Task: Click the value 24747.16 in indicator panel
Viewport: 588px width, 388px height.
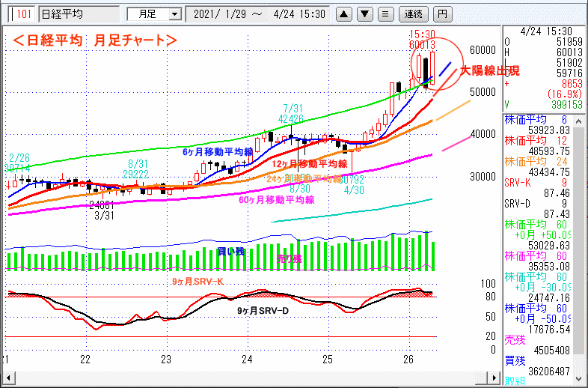Action: 548,298
